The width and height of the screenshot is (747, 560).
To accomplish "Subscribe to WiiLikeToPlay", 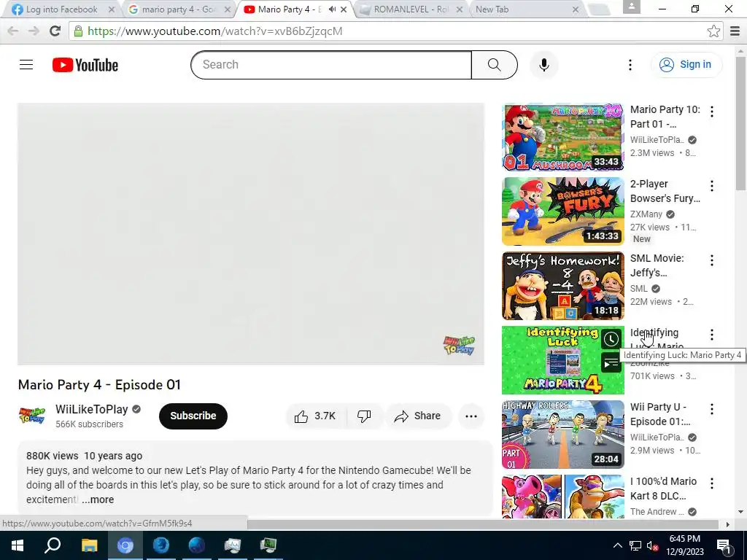I will pos(193,416).
